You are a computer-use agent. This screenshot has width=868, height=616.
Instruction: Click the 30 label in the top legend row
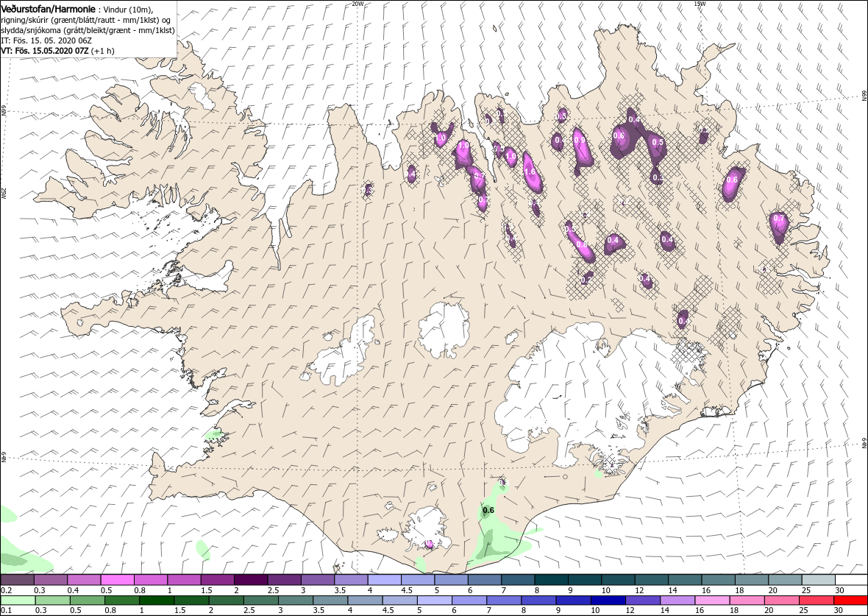pos(840,590)
